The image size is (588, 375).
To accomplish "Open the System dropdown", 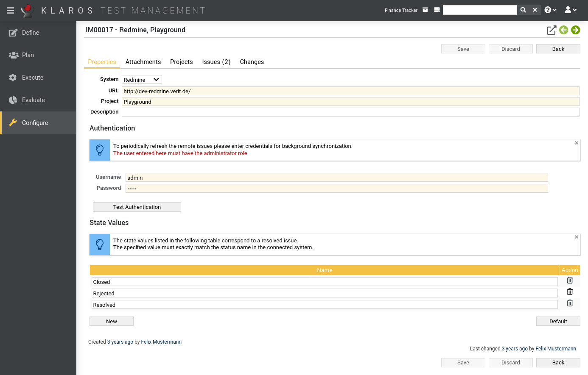I will point(142,80).
